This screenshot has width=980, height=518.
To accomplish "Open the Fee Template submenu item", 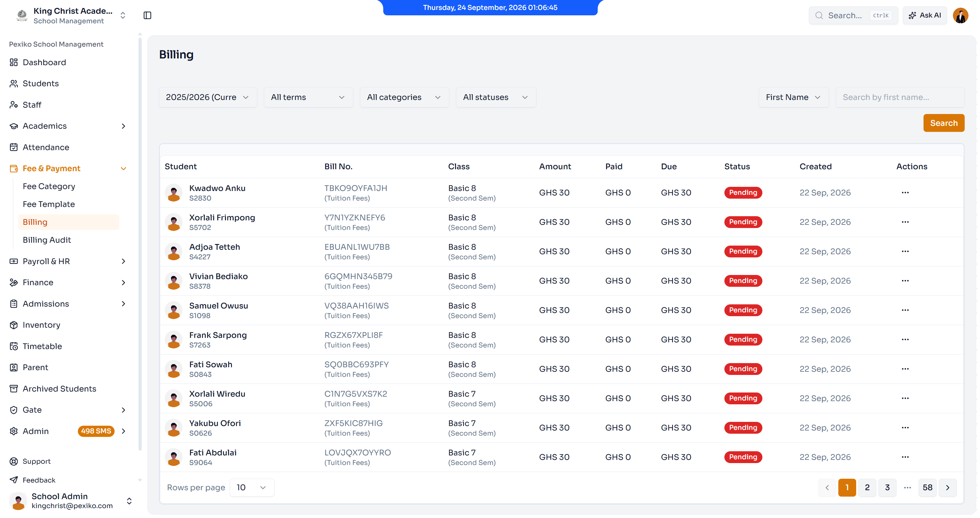I will coord(69,204).
